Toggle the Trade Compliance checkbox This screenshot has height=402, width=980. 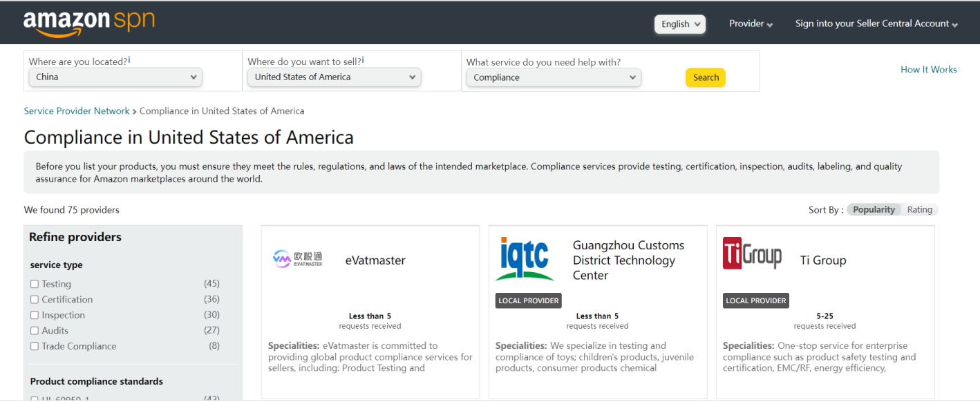(35, 346)
